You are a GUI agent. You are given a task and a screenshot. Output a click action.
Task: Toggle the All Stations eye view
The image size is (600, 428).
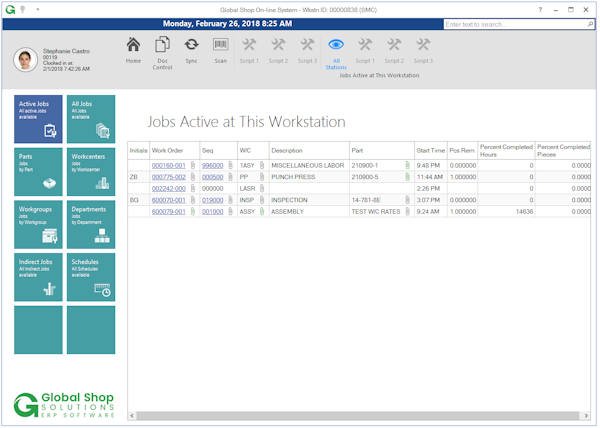click(x=336, y=53)
